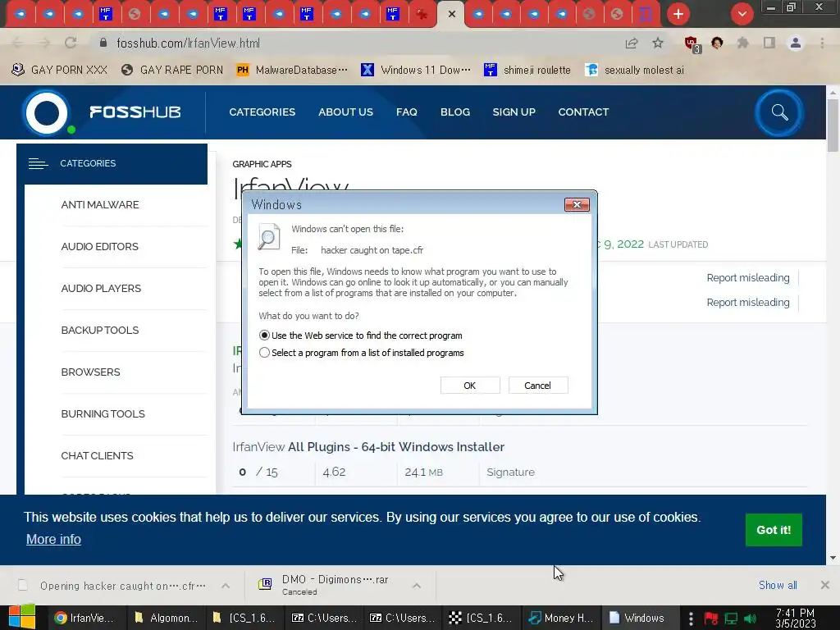Click the volume speaker tray icon
The height and width of the screenshot is (630, 840).
[750, 619]
